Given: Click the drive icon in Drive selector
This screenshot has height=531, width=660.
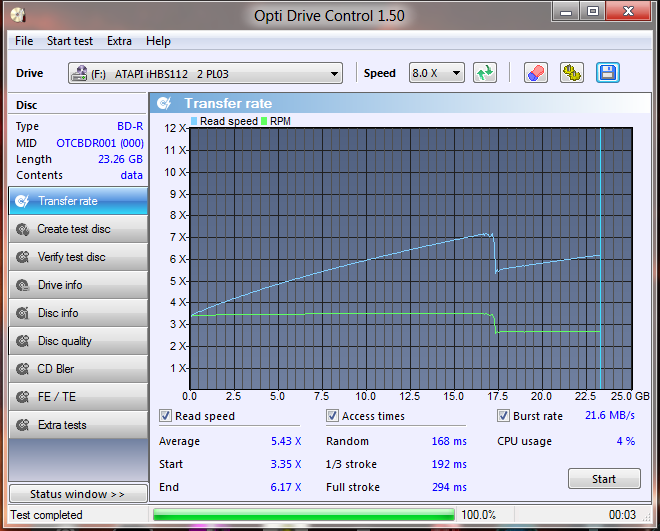Looking at the screenshot, I should click(x=79, y=73).
